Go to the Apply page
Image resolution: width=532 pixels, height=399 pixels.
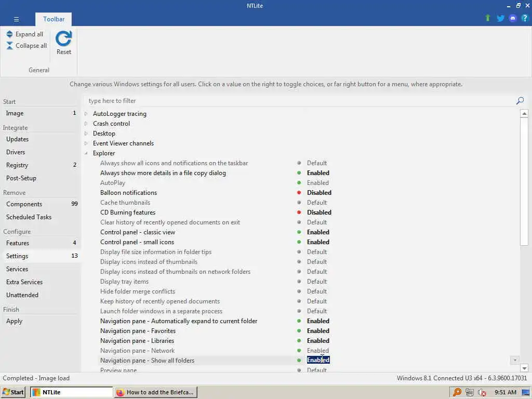coord(41,321)
